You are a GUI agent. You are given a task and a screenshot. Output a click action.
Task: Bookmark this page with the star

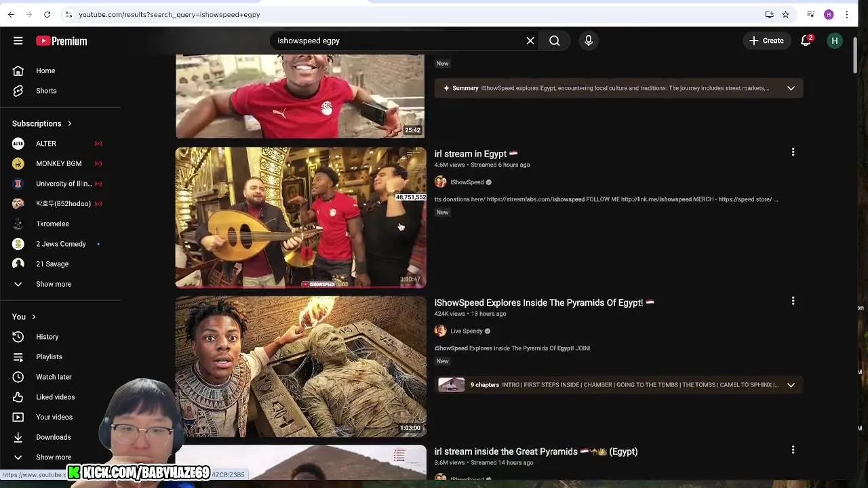(785, 14)
